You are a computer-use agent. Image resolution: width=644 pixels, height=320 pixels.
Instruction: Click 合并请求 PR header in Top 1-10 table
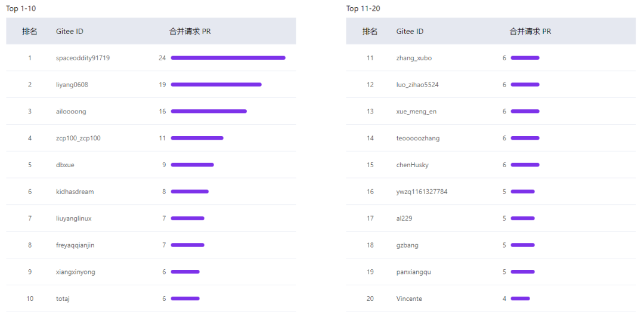coord(190,31)
